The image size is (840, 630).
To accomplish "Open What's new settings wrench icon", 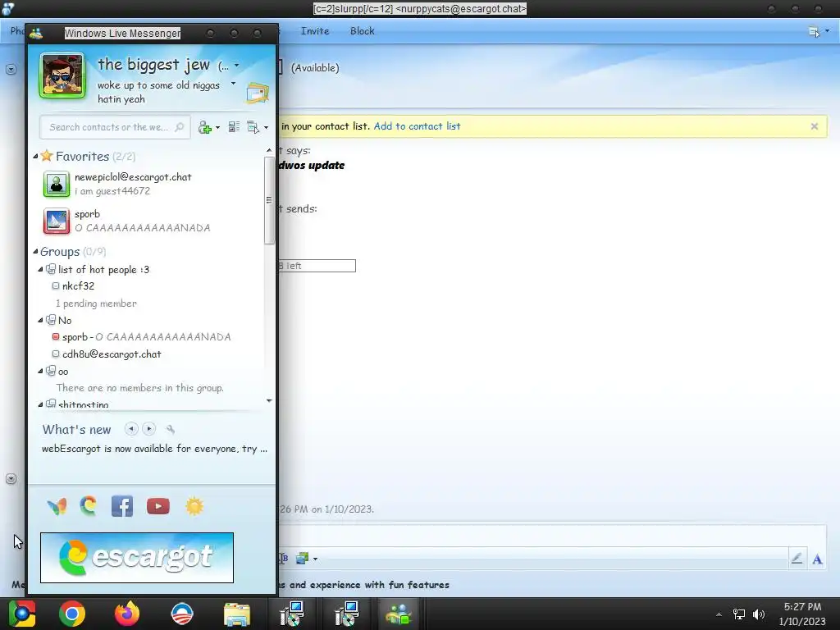I will (171, 429).
